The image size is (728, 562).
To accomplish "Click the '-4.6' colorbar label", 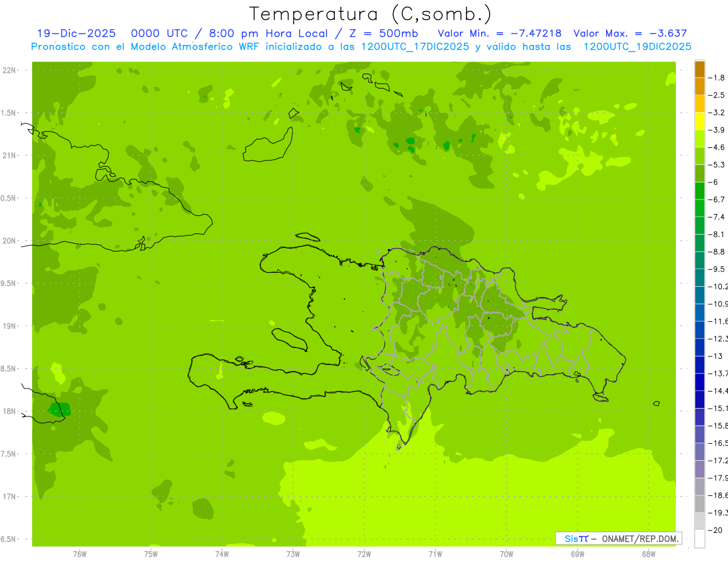I will [x=716, y=147].
